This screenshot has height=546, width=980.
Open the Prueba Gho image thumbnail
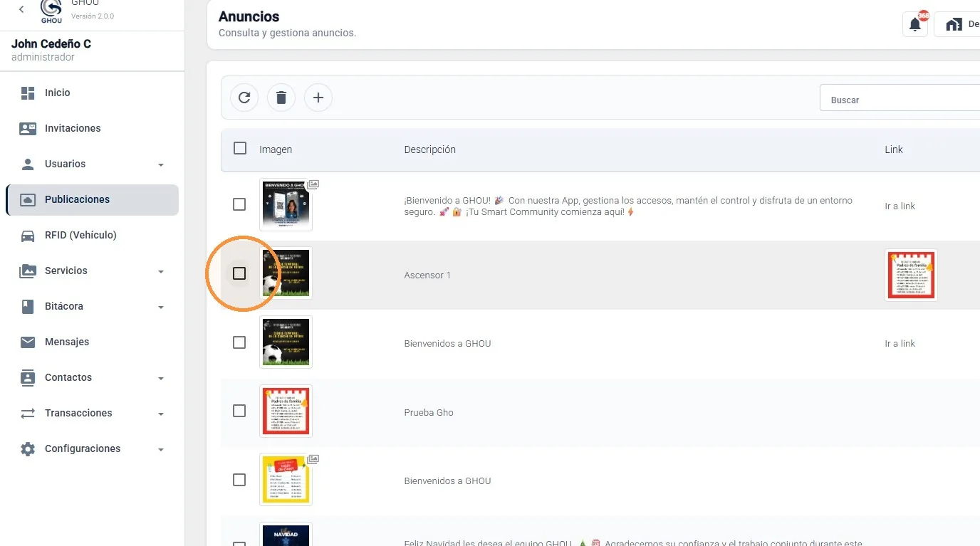(286, 411)
